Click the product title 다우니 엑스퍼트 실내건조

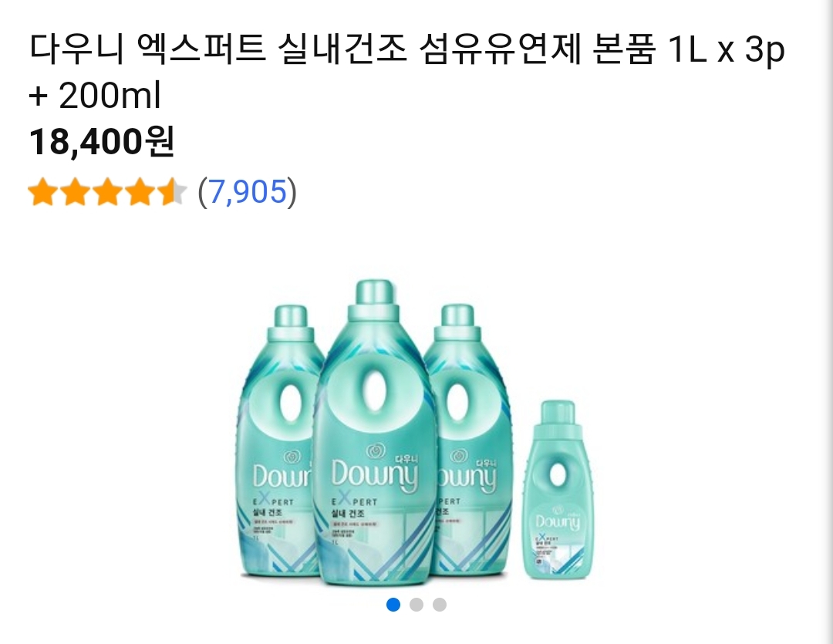click(x=218, y=49)
